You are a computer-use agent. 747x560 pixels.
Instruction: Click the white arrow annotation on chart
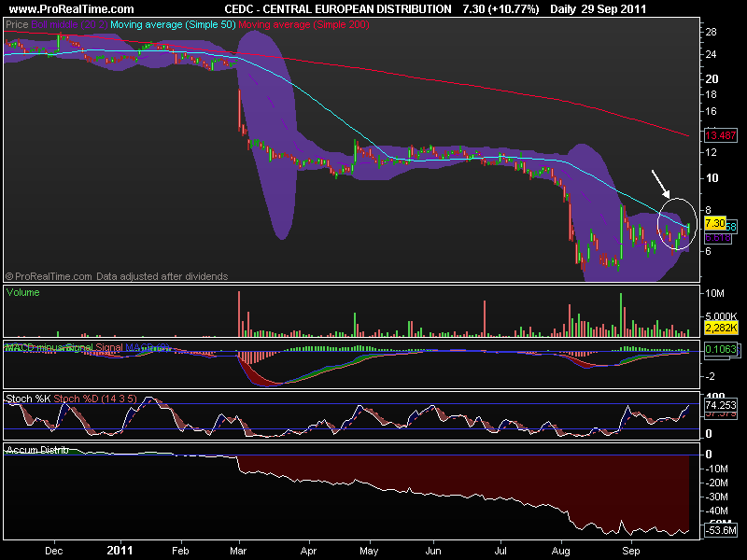point(661,184)
